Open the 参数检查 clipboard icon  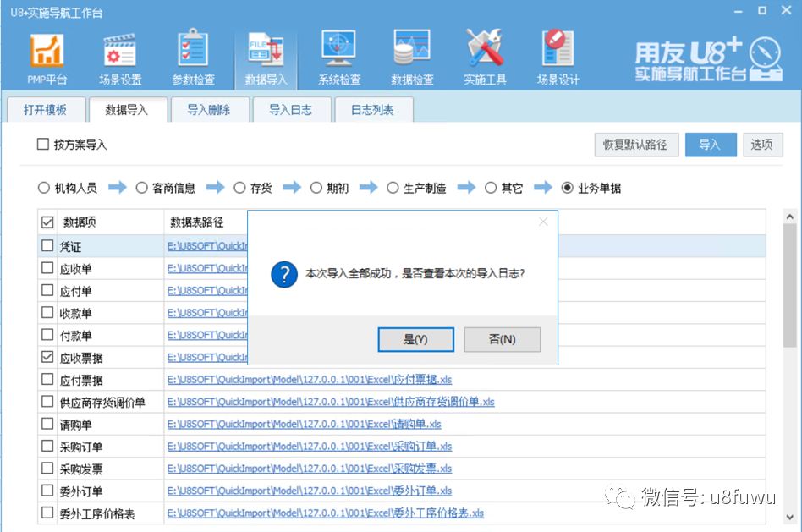tap(193, 58)
